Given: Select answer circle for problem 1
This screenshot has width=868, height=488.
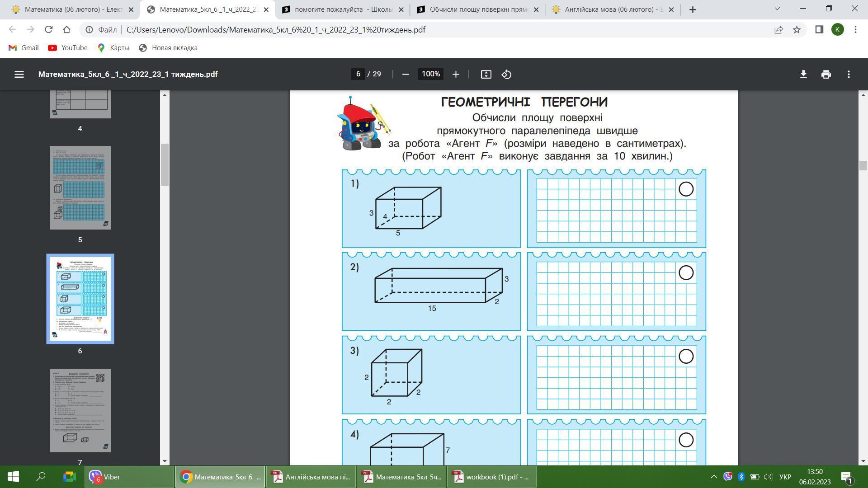Looking at the screenshot, I should (686, 189).
